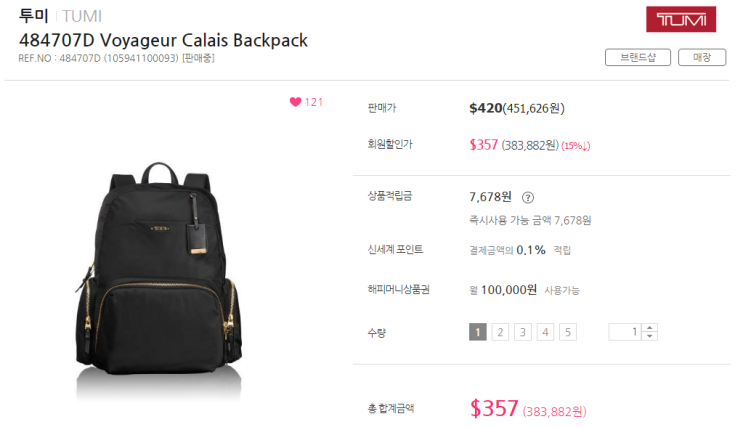
Task: Select quantity 2 box
Action: [x=500, y=332]
